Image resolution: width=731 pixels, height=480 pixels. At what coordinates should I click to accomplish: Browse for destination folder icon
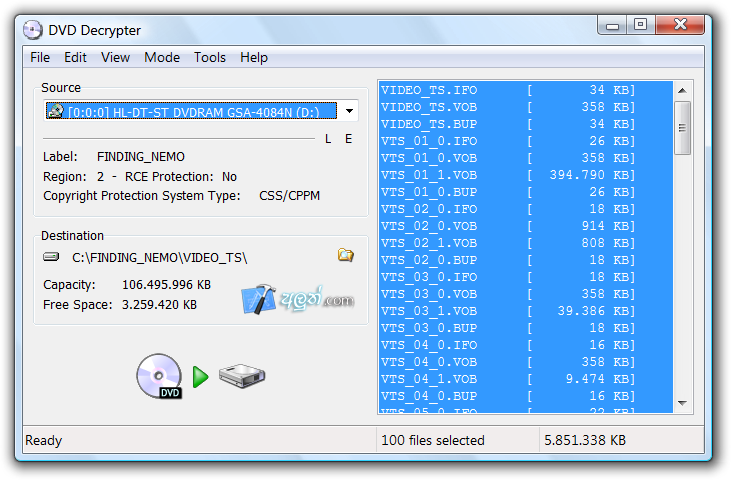pyautogui.click(x=345, y=255)
